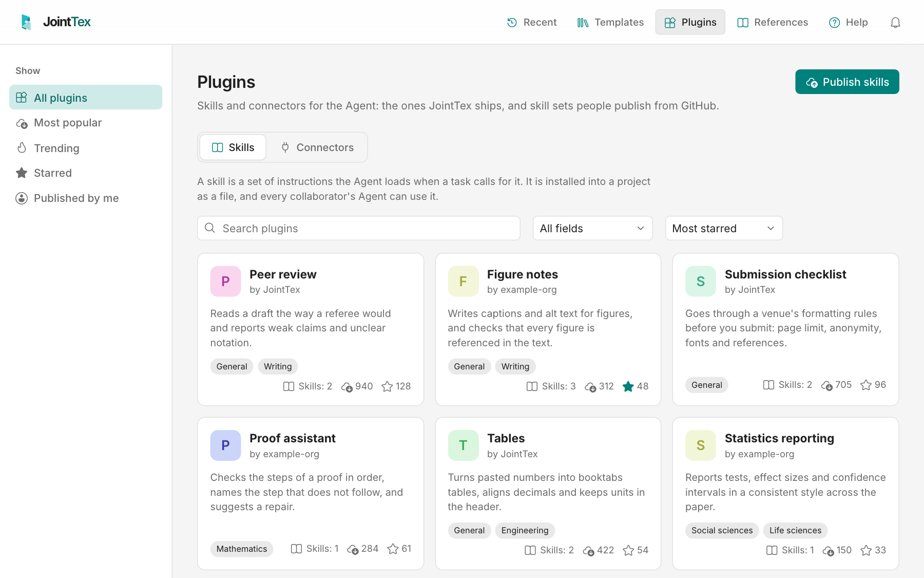Viewport: 924px width, 578px height.
Task: Open the Tables plugin title
Action: click(506, 438)
